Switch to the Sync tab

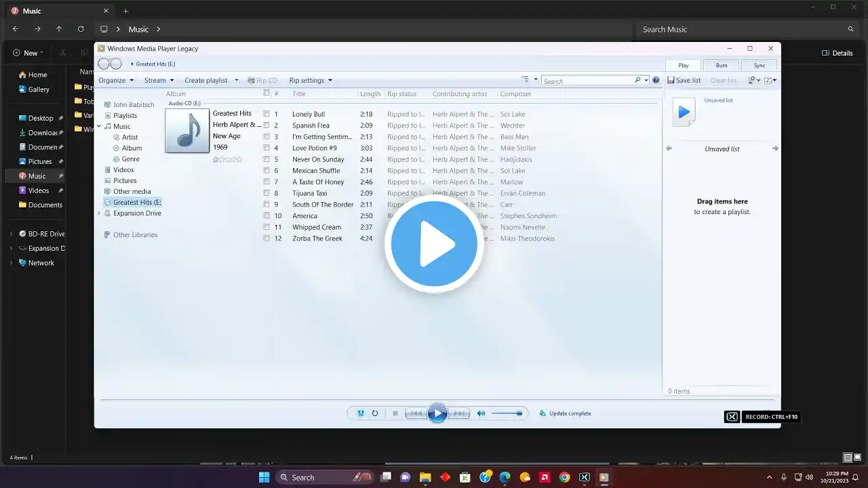759,65
